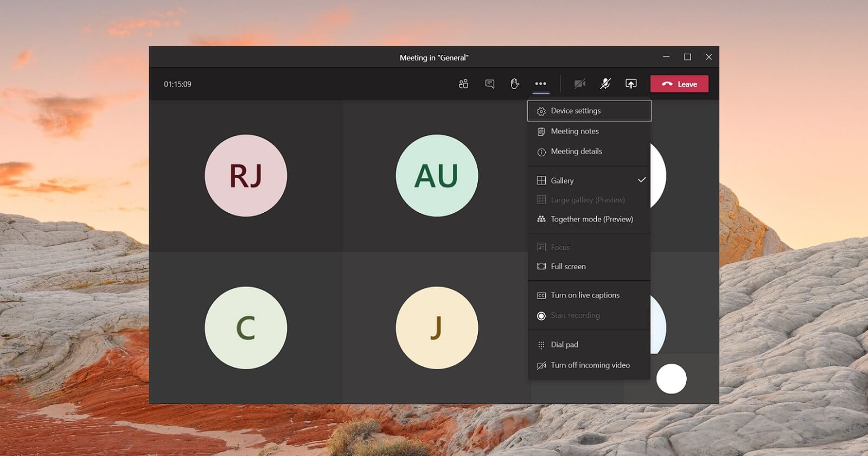Viewport: 868px width, 456px height.
Task: Open the Dial pad
Action: (x=564, y=345)
